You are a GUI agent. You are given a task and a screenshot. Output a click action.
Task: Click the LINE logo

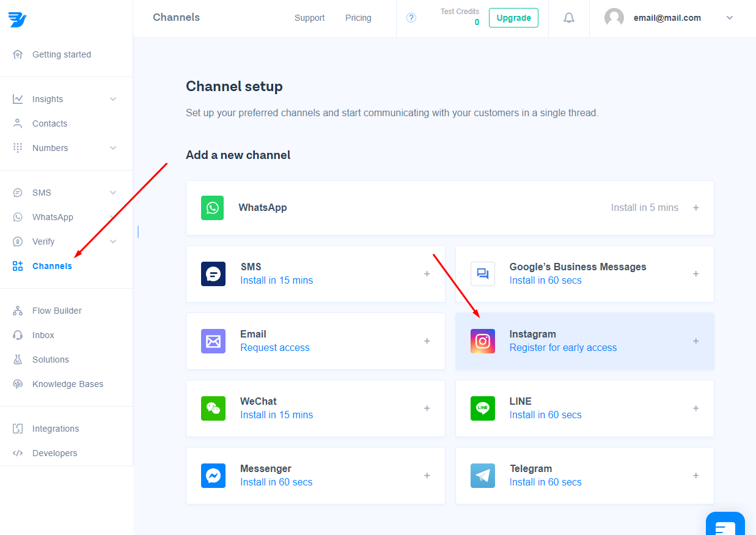coord(483,408)
